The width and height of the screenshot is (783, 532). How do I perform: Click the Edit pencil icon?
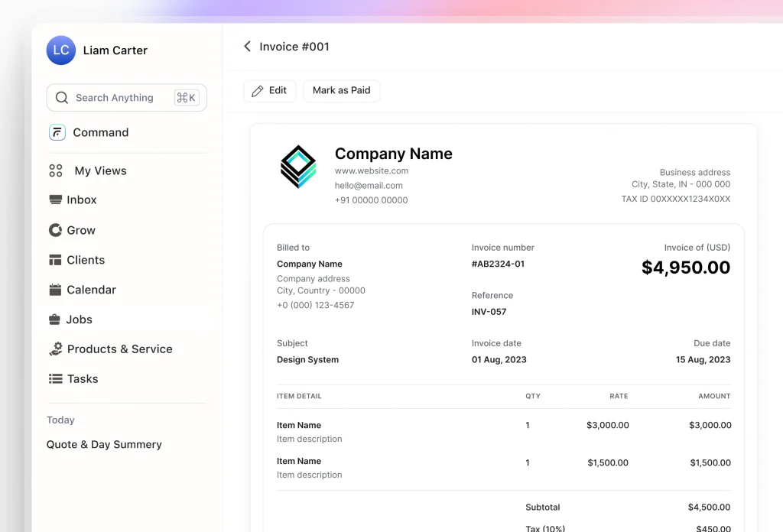pos(258,90)
